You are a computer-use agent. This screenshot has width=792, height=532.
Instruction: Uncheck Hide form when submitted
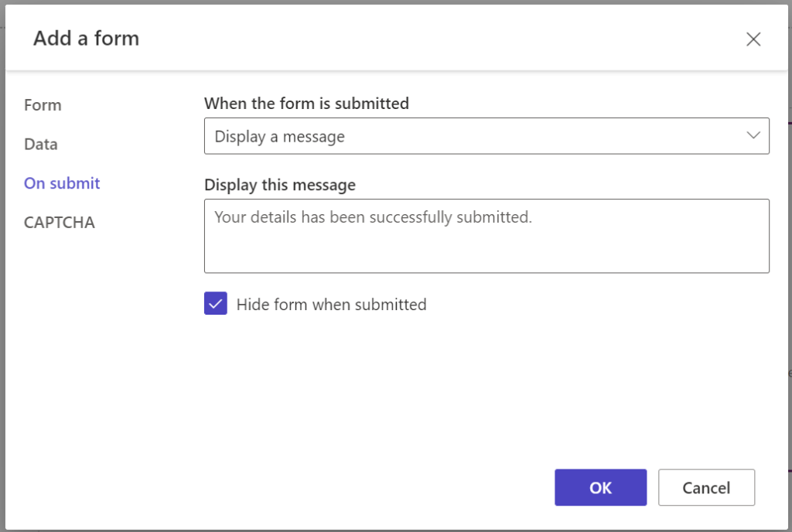tap(216, 303)
